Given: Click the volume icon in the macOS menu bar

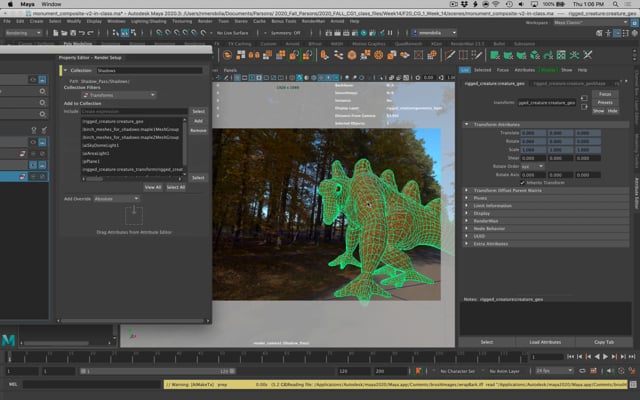Looking at the screenshot, I should (x=521, y=4).
